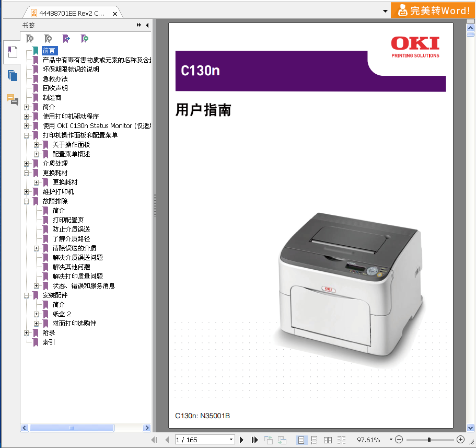
Task: Open the bookmarks side panel icon
Action: (13, 52)
